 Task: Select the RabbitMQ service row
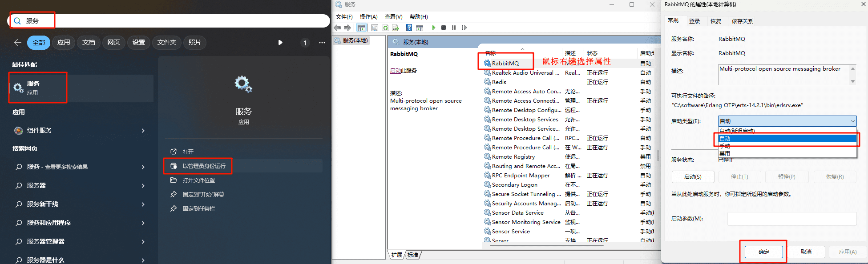[x=505, y=63]
